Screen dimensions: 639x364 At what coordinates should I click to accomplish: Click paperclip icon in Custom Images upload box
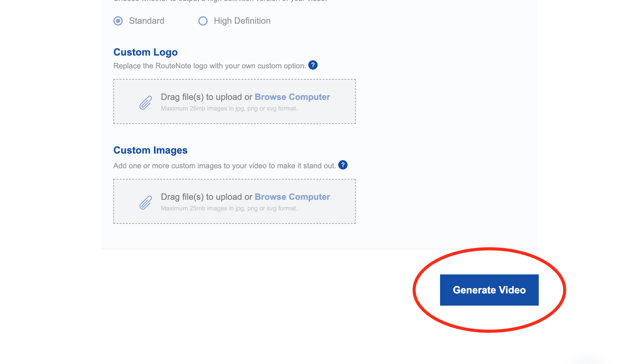(x=146, y=203)
